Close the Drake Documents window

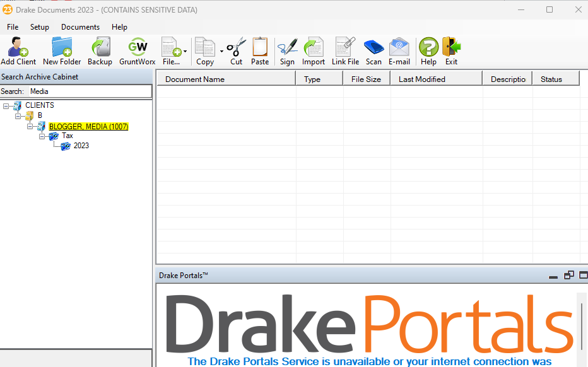(x=579, y=9)
